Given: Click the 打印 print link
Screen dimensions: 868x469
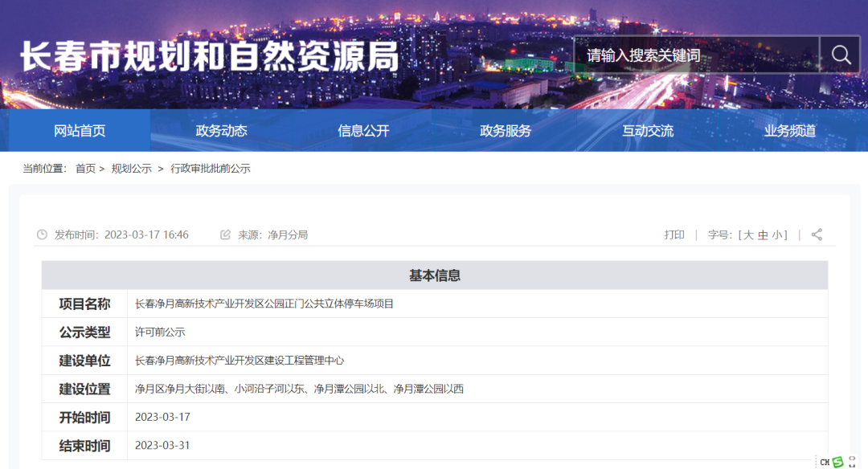Looking at the screenshot, I should click(x=674, y=234).
